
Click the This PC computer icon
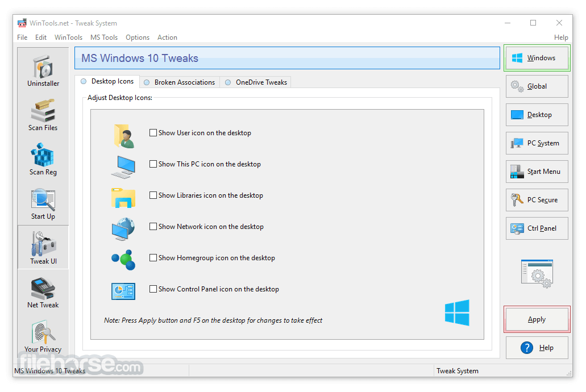(x=123, y=167)
